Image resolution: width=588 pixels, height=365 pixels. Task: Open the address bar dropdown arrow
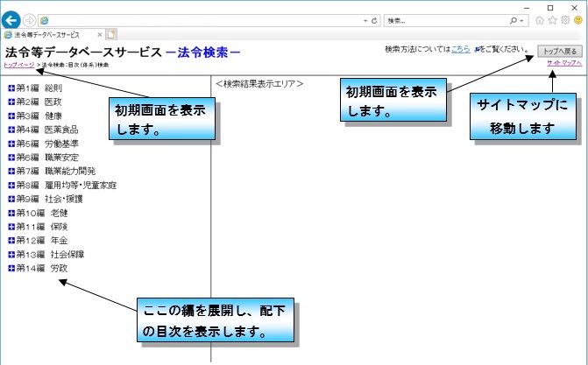tap(365, 19)
